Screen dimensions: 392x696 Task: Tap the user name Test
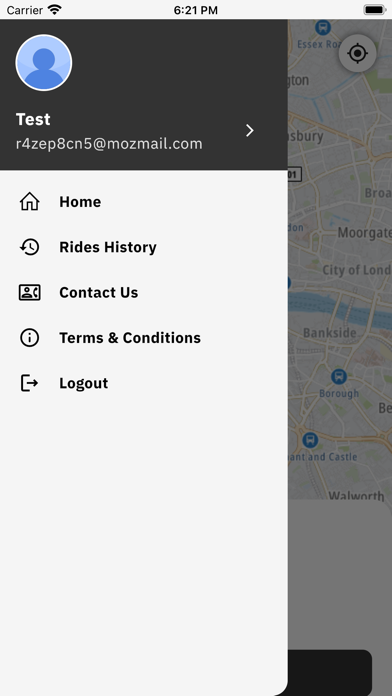tap(33, 119)
